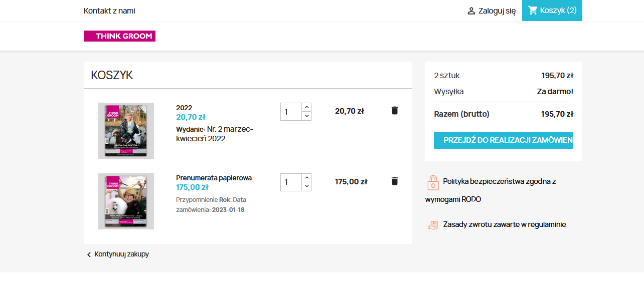
Task: Delete the 2022 issue from cart
Action: (x=395, y=111)
